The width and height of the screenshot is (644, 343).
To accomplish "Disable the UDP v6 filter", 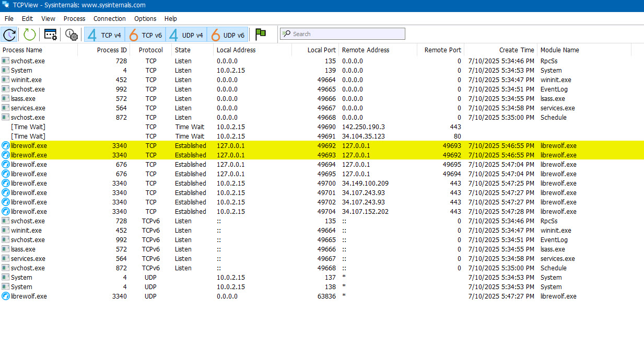I will click(x=227, y=35).
